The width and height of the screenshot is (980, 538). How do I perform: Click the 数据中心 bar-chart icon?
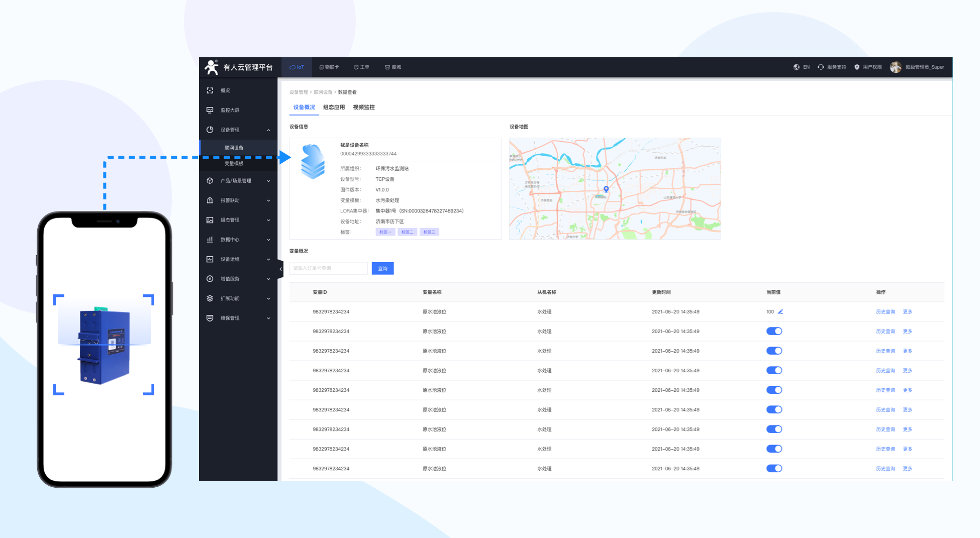pos(210,240)
